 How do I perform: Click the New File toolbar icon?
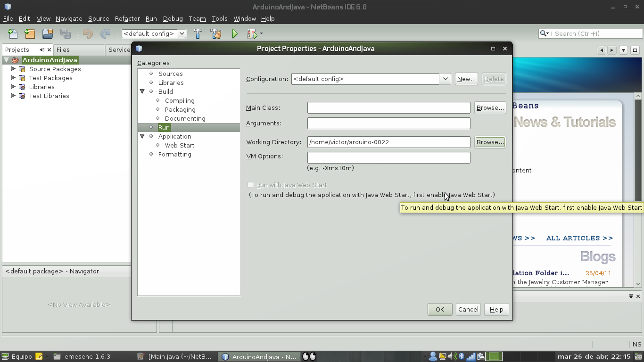point(13,33)
